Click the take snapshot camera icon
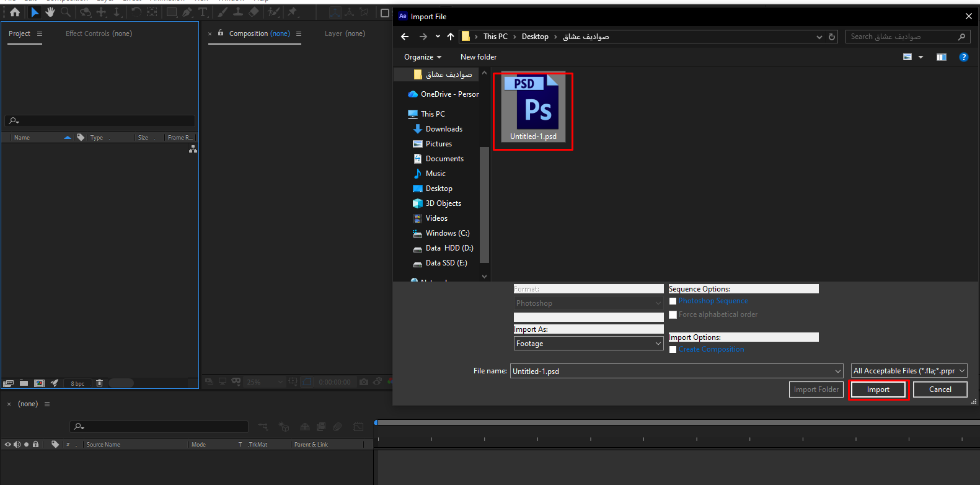This screenshot has width=980, height=485. click(364, 382)
